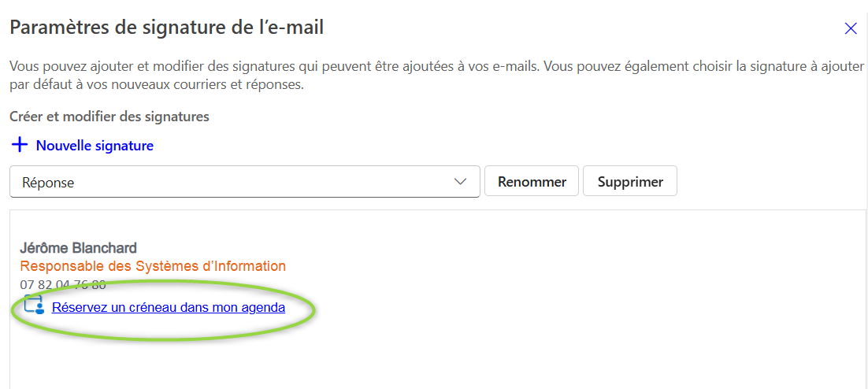Viewport: 868px width, 389px height.
Task: Click the "Nouvelle signature" label
Action: click(x=95, y=146)
